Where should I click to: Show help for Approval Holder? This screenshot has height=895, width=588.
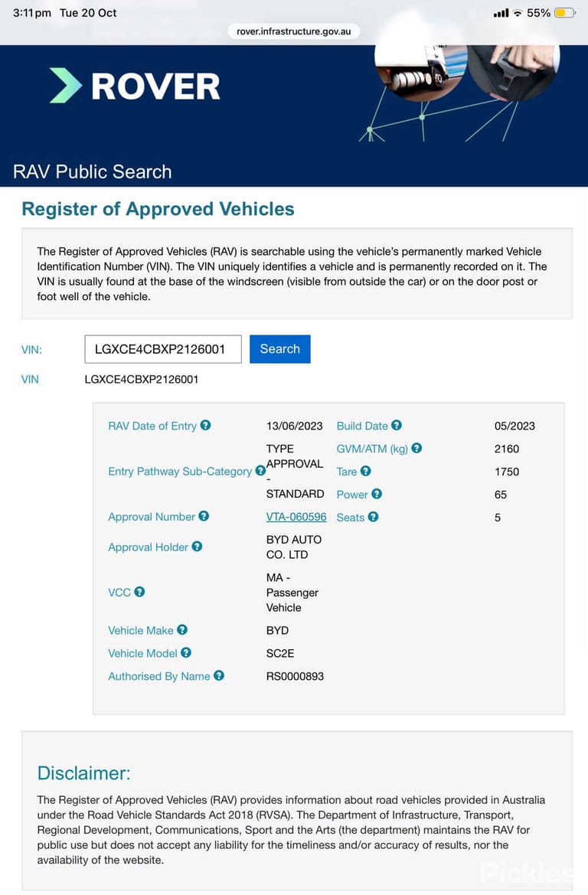point(197,546)
